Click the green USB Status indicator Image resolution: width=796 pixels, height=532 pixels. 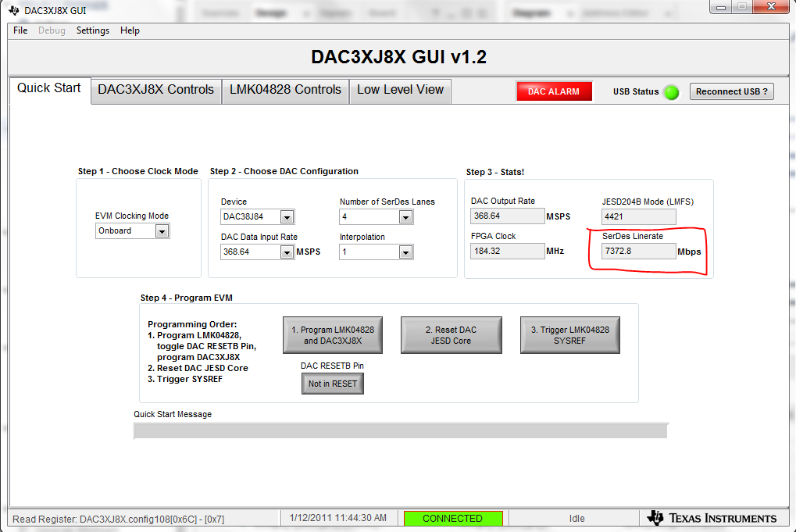point(671,92)
